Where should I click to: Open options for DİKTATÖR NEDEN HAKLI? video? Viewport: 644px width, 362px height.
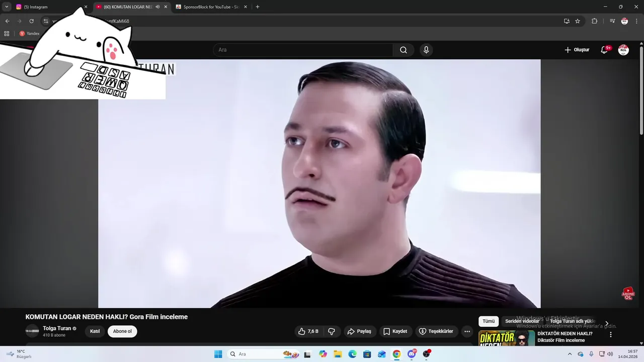611,334
